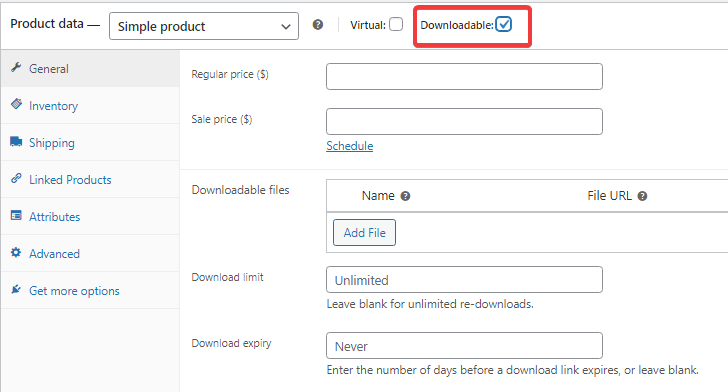Uncheck the Downloadable checkbox

[x=503, y=24]
